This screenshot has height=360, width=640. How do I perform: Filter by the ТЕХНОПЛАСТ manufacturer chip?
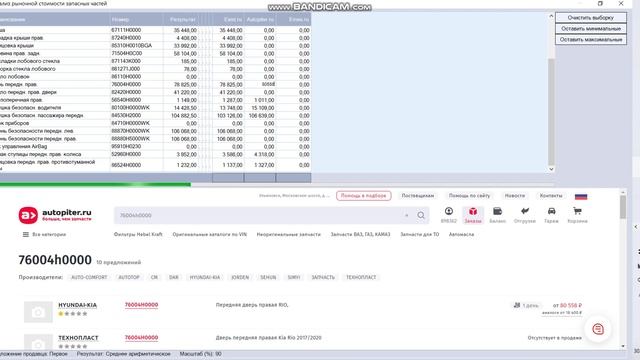coord(361,277)
